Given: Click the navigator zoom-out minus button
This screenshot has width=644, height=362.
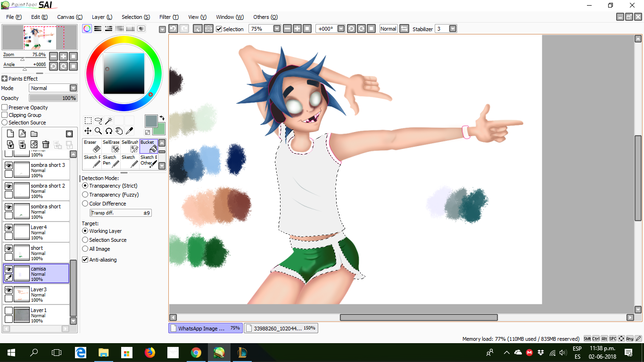Looking at the screenshot, I should click(x=53, y=56).
